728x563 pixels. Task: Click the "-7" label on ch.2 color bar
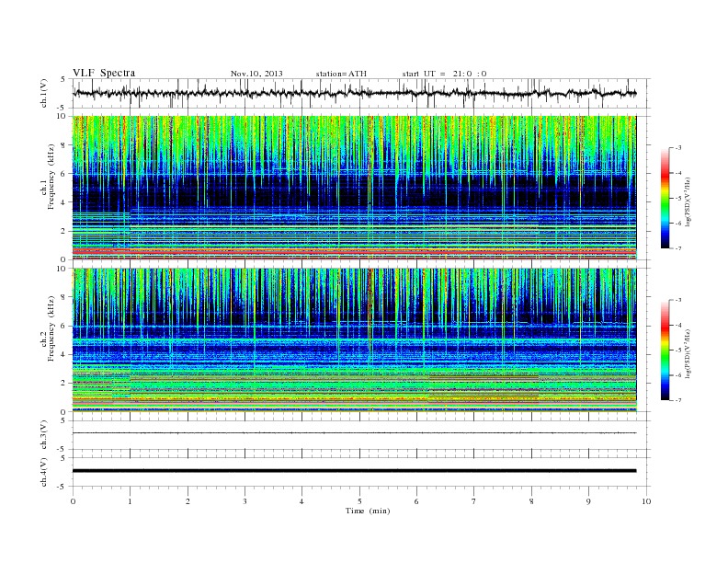(677, 400)
